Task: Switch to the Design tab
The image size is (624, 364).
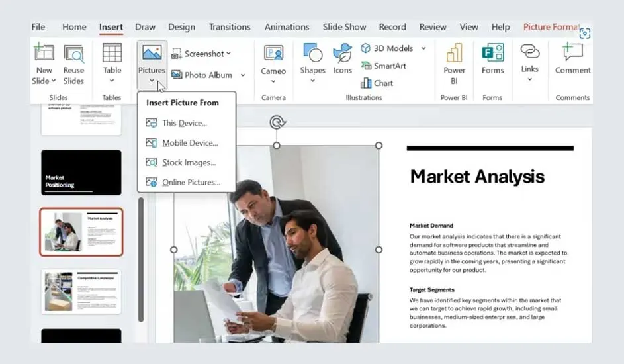Action: pyautogui.click(x=181, y=27)
